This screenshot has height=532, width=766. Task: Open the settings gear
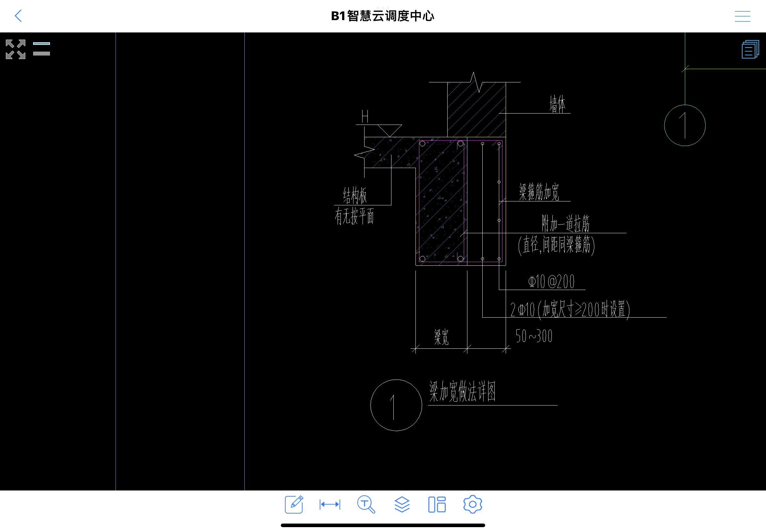(x=473, y=504)
